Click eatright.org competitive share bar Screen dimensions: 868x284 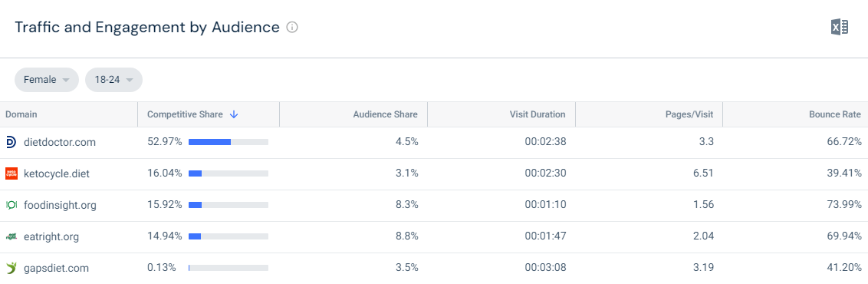[x=228, y=237]
